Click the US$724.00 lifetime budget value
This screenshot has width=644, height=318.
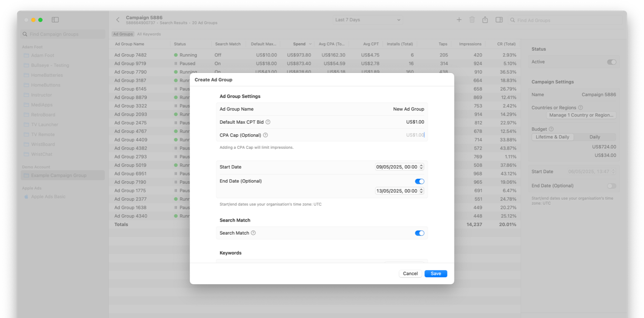(604, 147)
